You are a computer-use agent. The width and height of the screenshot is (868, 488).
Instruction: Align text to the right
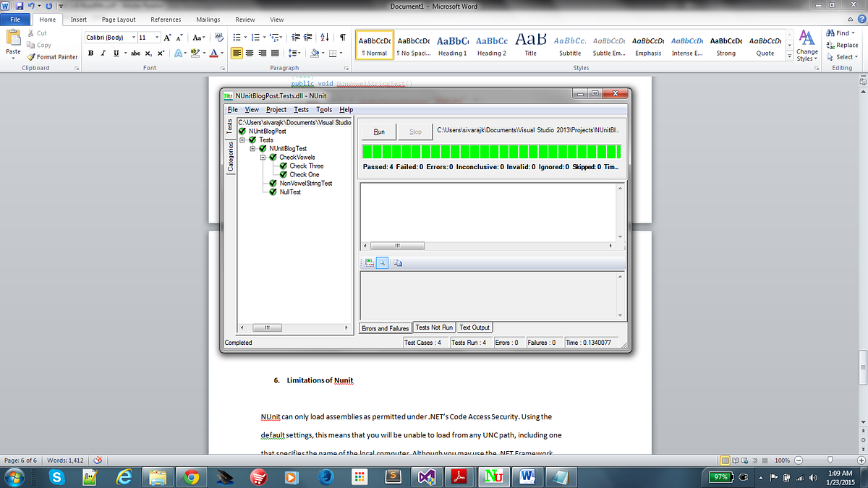tap(261, 53)
